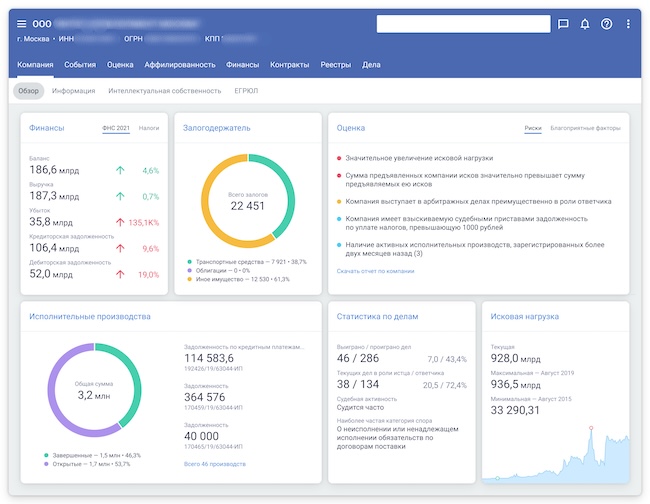Select ФНС 2021 in Финансы card
This screenshot has width=650, height=504.
(116, 128)
